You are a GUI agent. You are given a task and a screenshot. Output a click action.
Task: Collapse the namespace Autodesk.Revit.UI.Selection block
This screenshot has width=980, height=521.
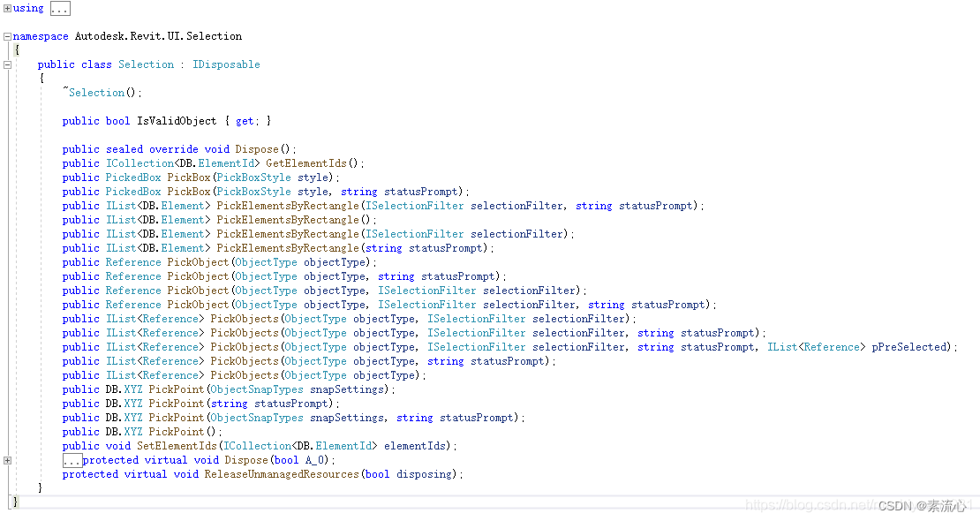click(x=7, y=36)
